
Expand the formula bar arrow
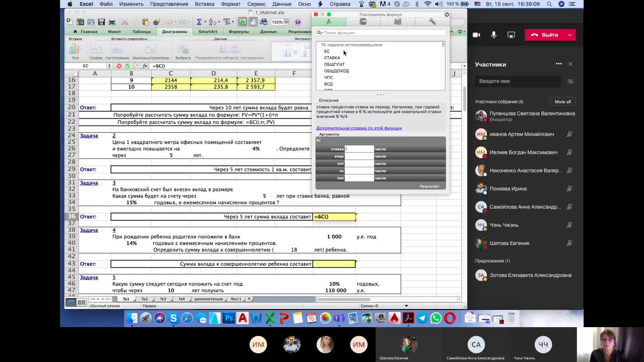(x=464, y=66)
